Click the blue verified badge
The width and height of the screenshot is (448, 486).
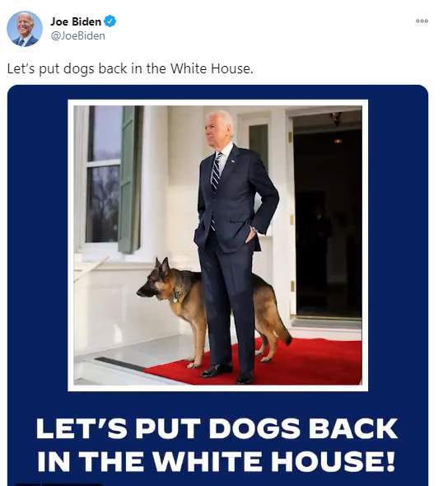tap(110, 21)
